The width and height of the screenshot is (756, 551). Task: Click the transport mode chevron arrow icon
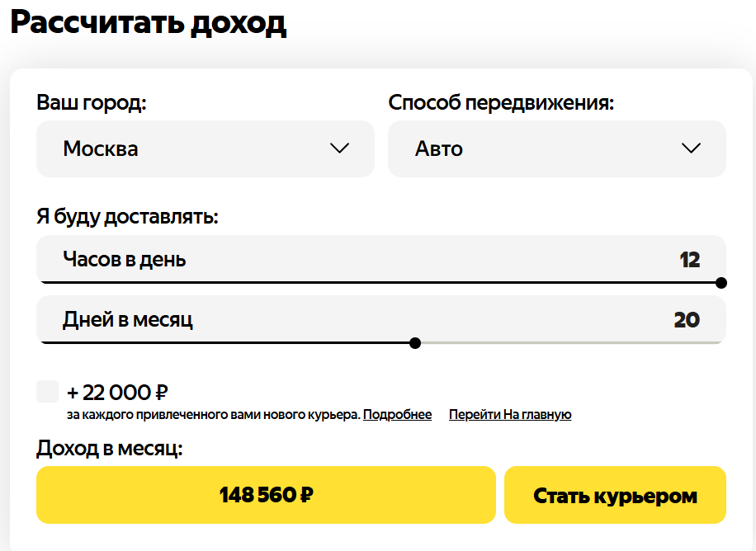[692, 148]
